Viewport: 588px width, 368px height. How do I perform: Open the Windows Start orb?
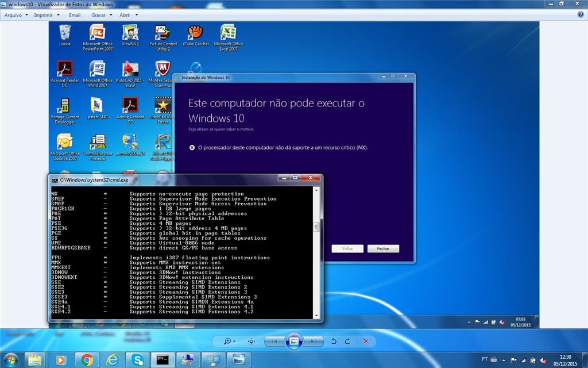[10, 360]
